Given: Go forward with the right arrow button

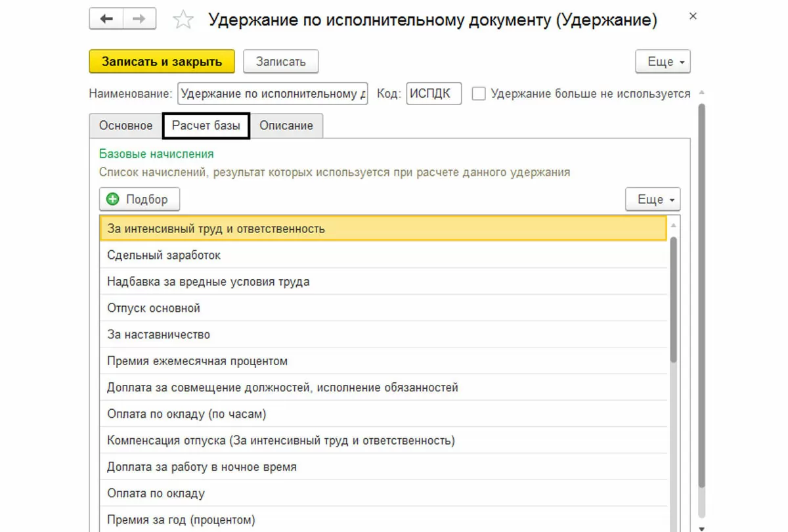Looking at the screenshot, I should [x=139, y=19].
